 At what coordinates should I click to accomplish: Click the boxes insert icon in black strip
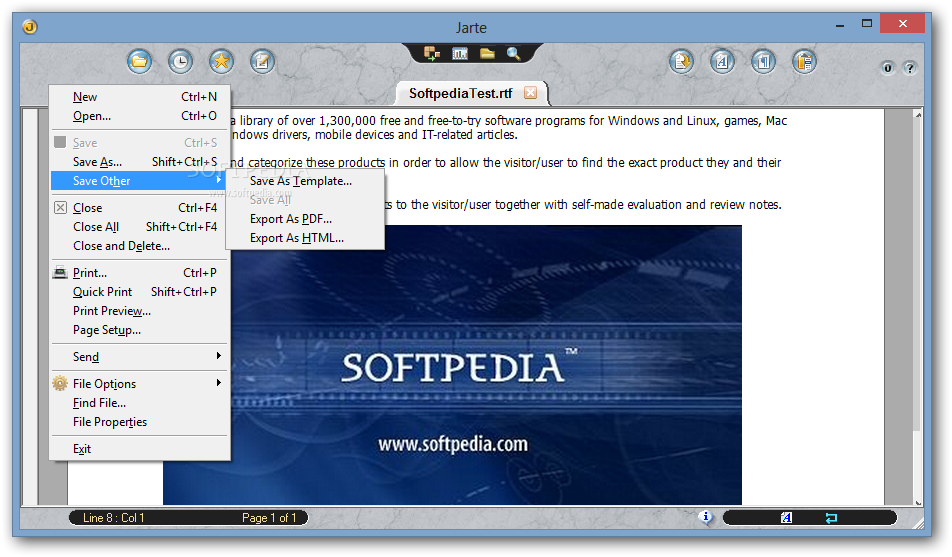[432, 53]
